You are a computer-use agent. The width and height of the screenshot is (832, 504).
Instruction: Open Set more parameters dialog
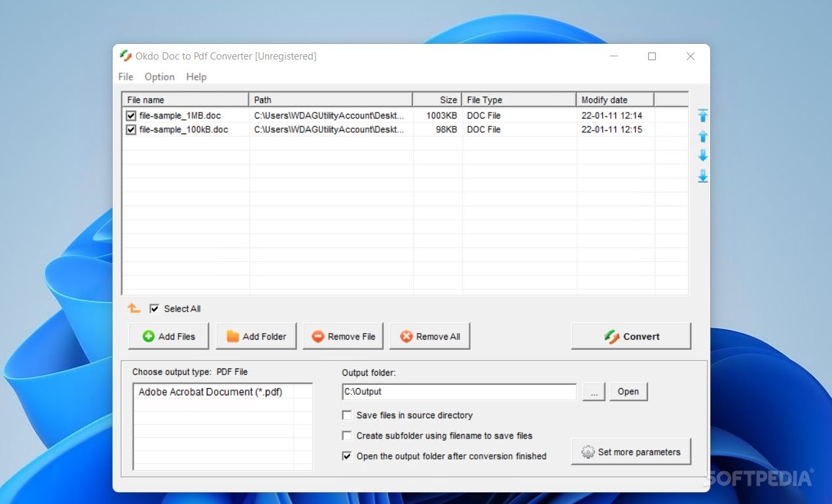click(x=631, y=452)
